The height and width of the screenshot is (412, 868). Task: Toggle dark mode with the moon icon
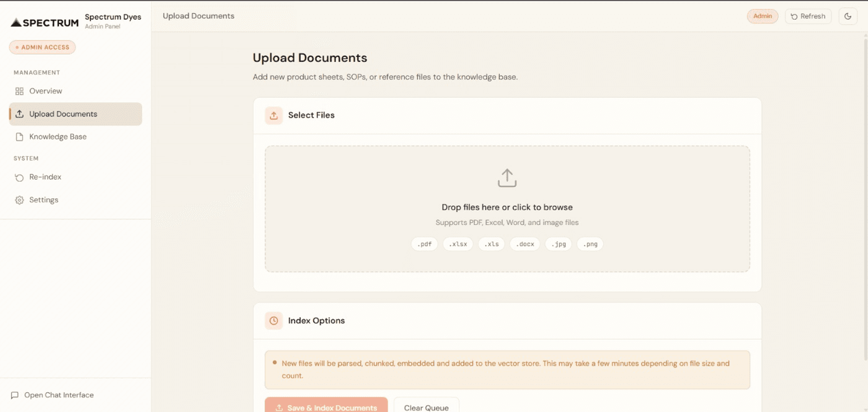click(x=848, y=16)
